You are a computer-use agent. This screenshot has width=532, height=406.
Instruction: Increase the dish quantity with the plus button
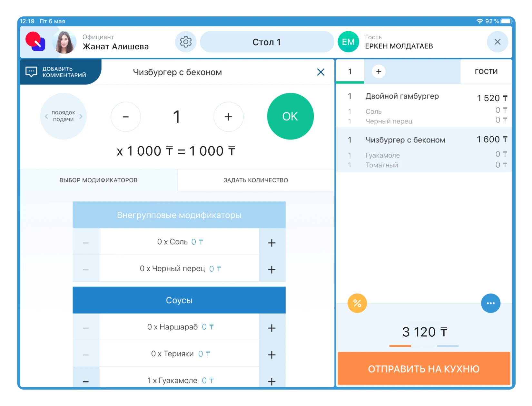(228, 117)
